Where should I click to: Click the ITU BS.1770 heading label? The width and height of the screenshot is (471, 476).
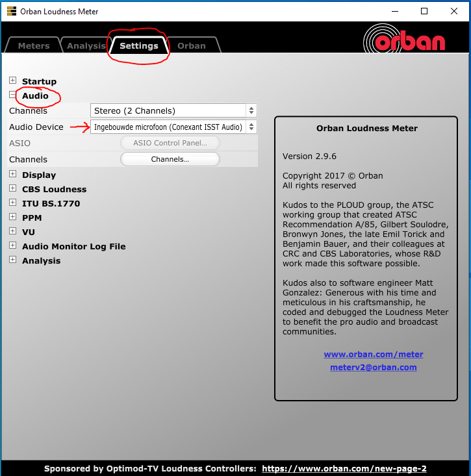[51, 203]
